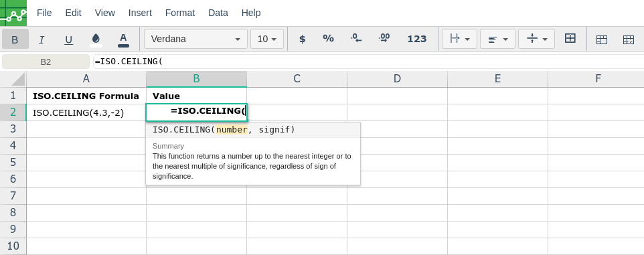This screenshot has width=644, height=255.
Task: Select cell A2 containing ISO.CEILING(4.3,-2)
Action: coord(86,112)
